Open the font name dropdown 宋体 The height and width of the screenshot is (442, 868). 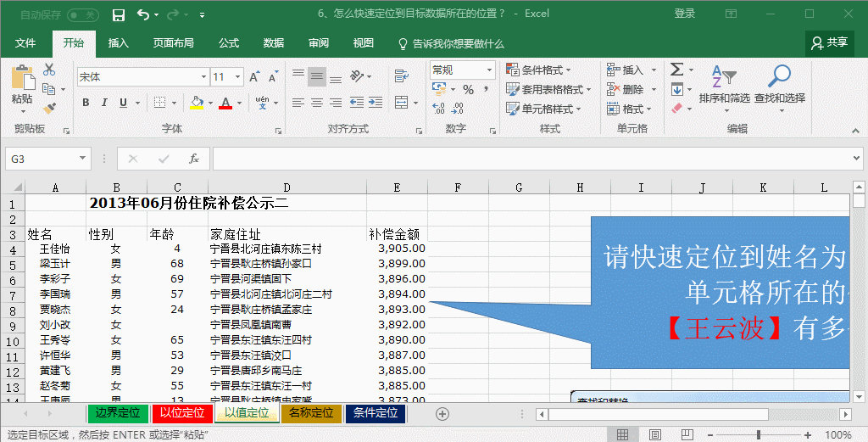click(203, 77)
